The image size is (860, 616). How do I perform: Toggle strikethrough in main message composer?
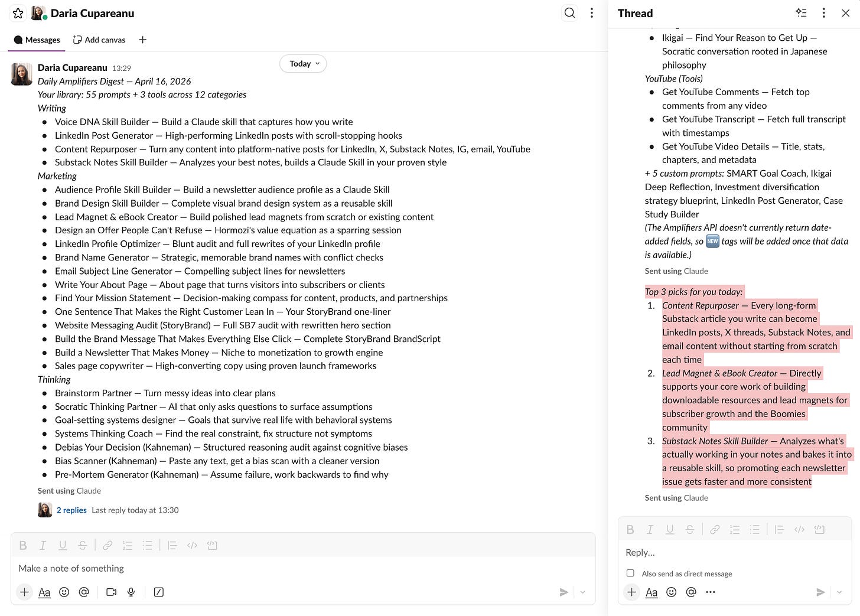tap(83, 545)
